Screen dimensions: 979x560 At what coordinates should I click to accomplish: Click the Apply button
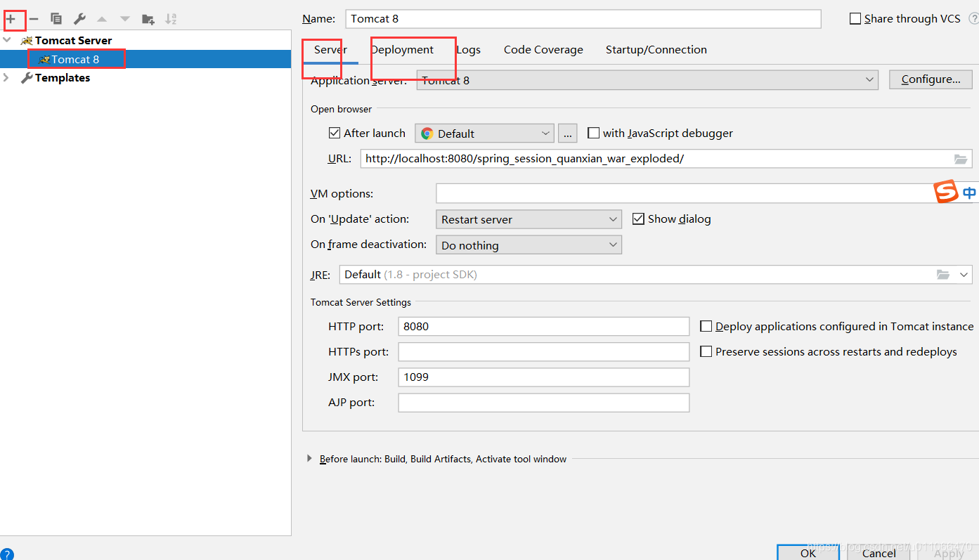click(948, 553)
